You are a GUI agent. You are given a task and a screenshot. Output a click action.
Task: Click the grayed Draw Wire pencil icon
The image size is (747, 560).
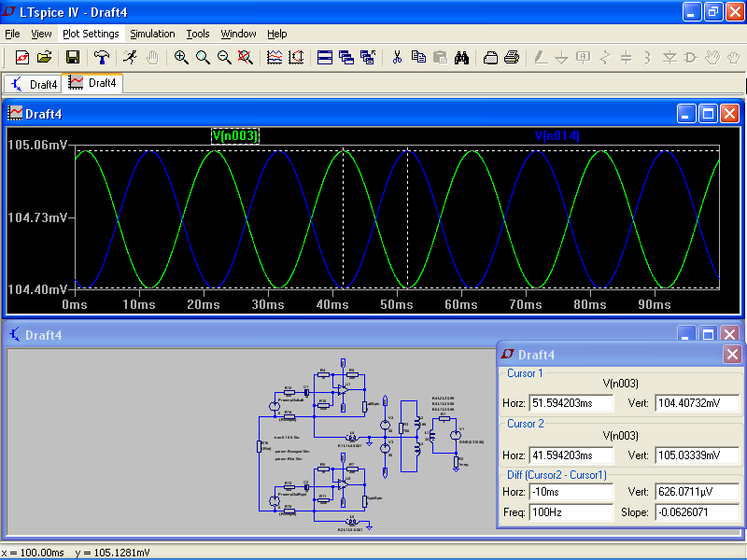click(x=541, y=58)
